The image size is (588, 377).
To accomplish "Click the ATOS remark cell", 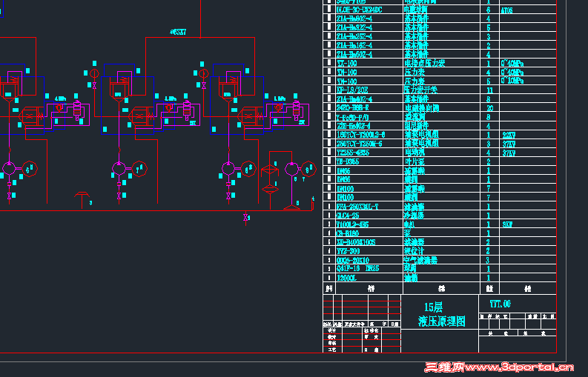I will pos(506,10).
